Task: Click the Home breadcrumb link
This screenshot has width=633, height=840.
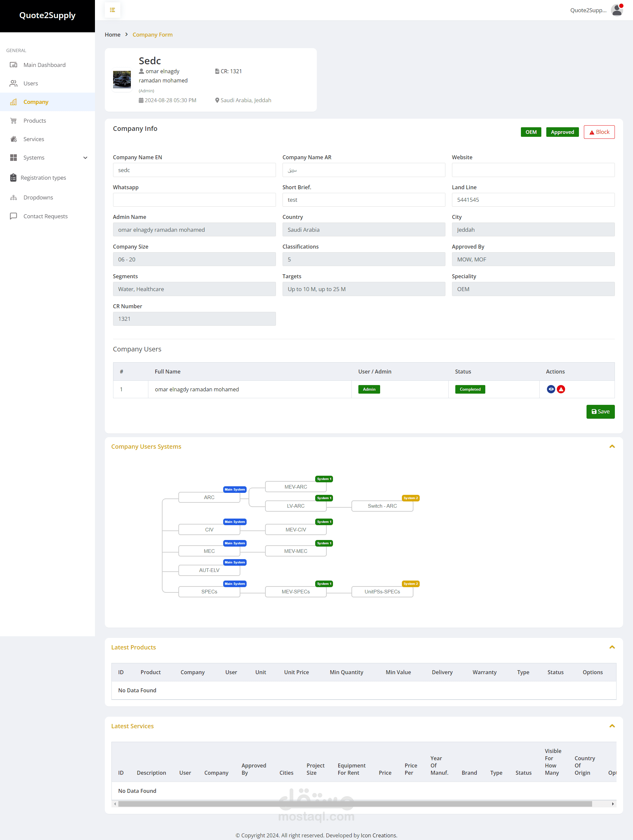Action: click(112, 35)
